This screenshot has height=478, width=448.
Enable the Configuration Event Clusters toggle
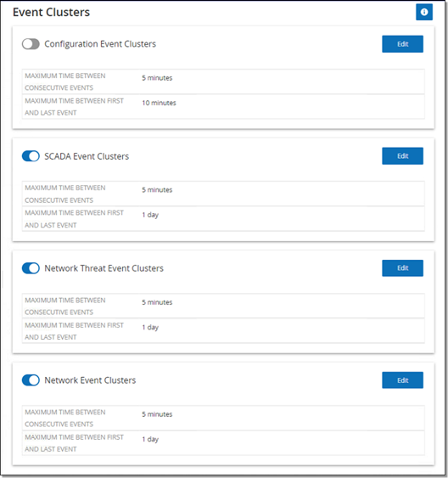[31, 44]
